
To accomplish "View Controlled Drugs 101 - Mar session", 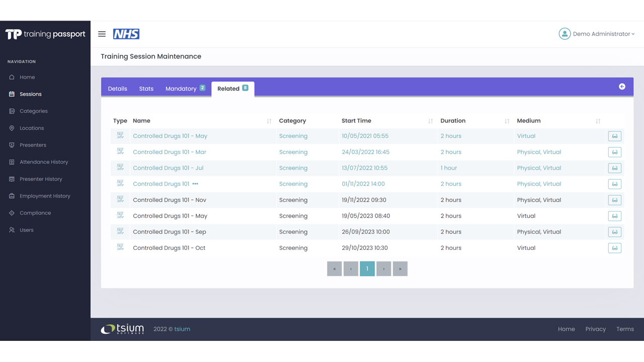I will coord(614,152).
